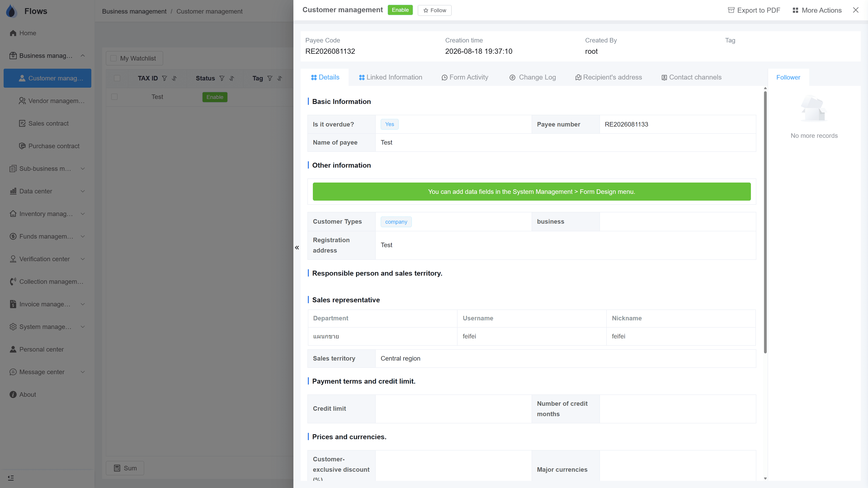Screen dimensions: 868x488
Task: Expand the Funds management menu
Action: (83, 236)
